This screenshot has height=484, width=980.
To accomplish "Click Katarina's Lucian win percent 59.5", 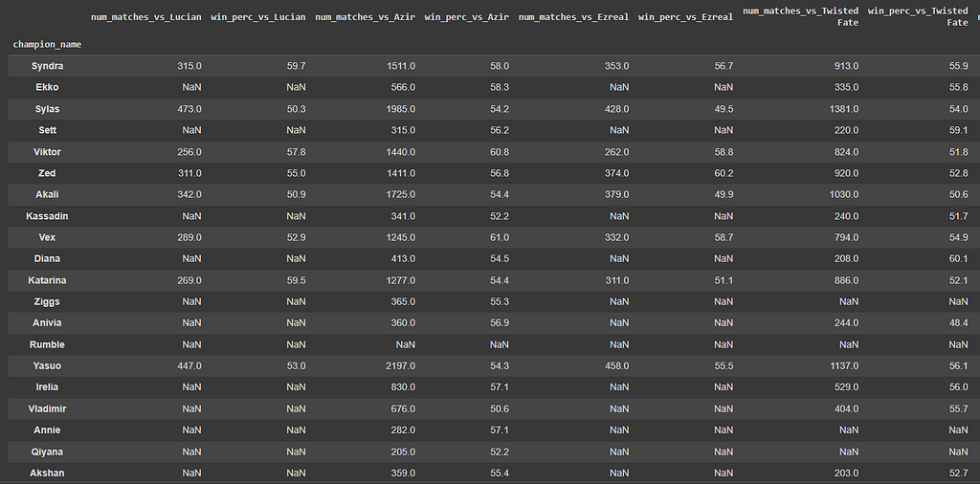I will click(x=297, y=281).
